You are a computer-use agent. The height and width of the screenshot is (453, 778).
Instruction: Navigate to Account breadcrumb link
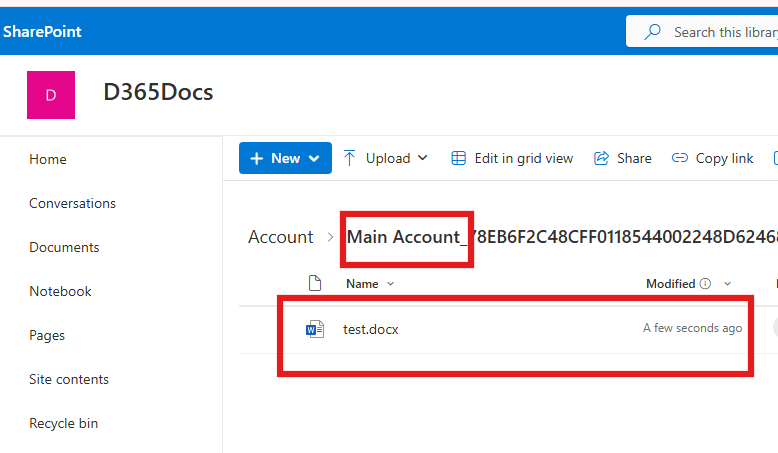(x=280, y=237)
